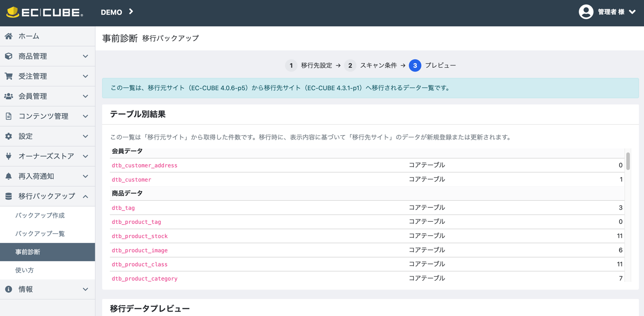Click the migration backup database icon
The image size is (644, 316).
[x=8, y=196]
